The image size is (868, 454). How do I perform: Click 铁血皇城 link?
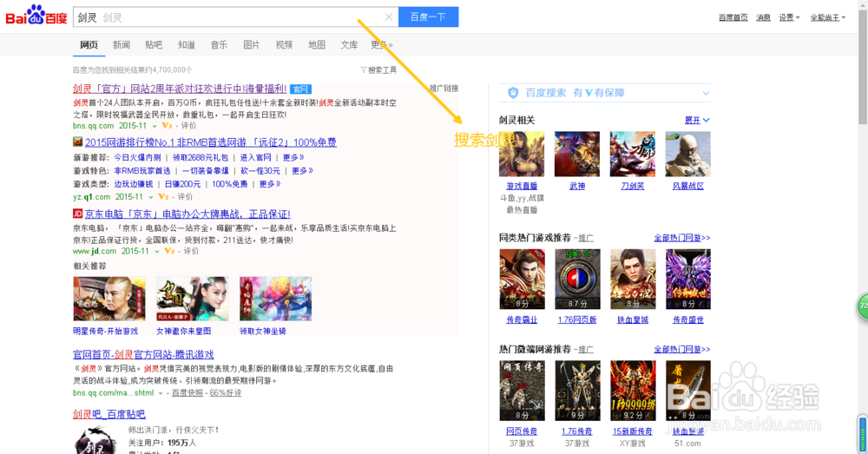pos(632,320)
